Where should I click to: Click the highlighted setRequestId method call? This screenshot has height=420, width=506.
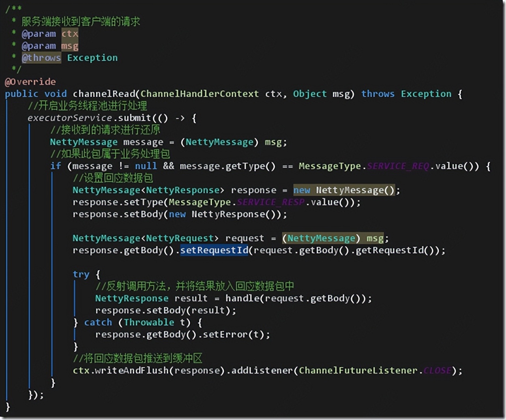point(214,250)
